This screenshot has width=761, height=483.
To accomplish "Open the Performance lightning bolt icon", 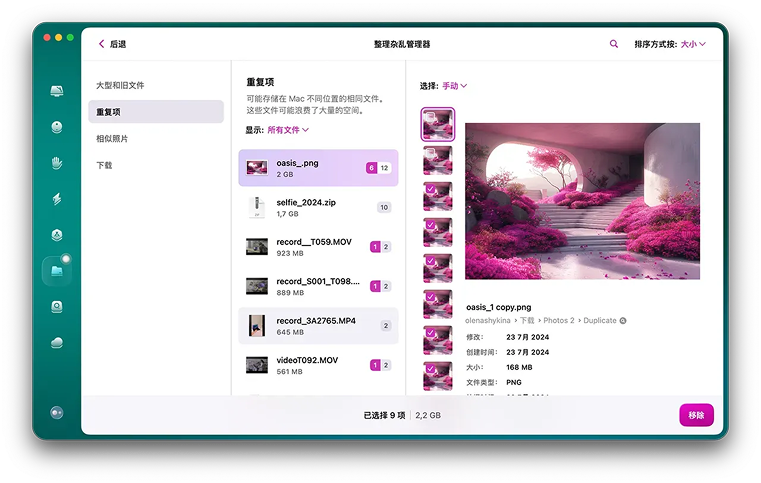I will tap(57, 199).
